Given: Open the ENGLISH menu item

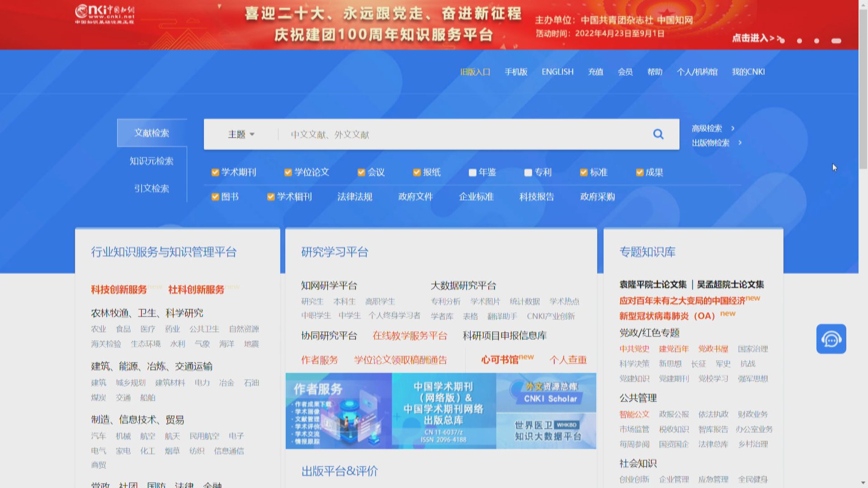Looking at the screenshot, I should [x=557, y=72].
